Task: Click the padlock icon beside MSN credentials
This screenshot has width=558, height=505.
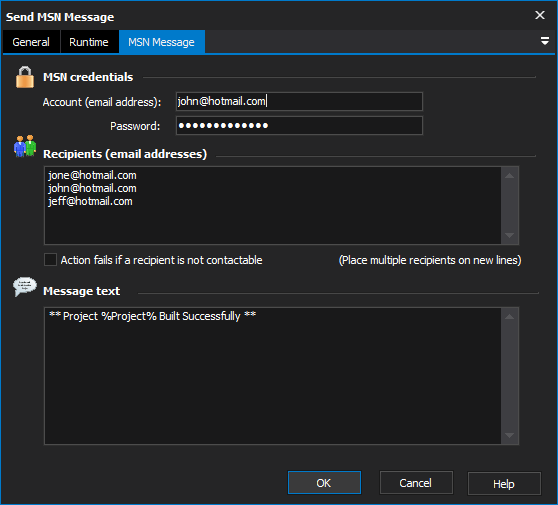Action: click(x=25, y=77)
